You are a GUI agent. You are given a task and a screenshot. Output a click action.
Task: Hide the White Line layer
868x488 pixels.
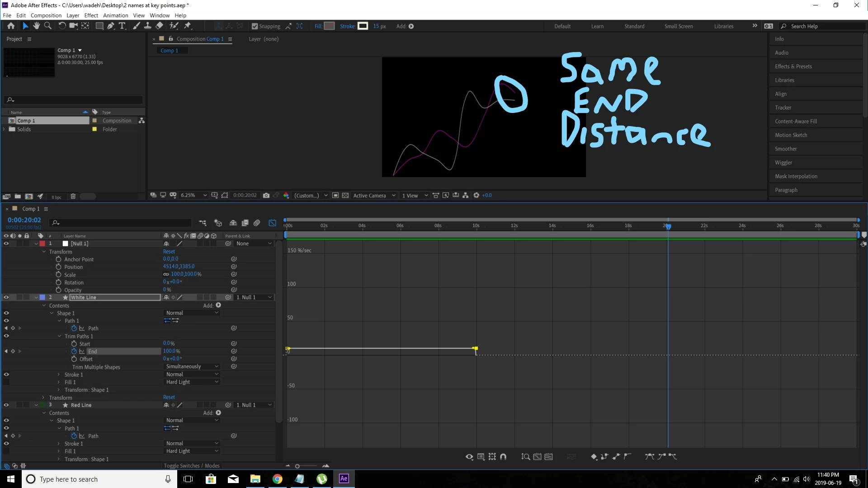click(6, 297)
